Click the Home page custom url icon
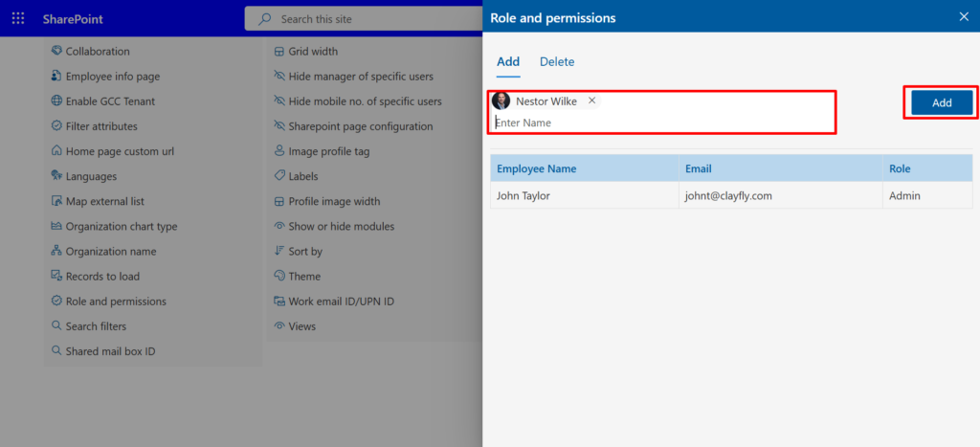 [56, 151]
